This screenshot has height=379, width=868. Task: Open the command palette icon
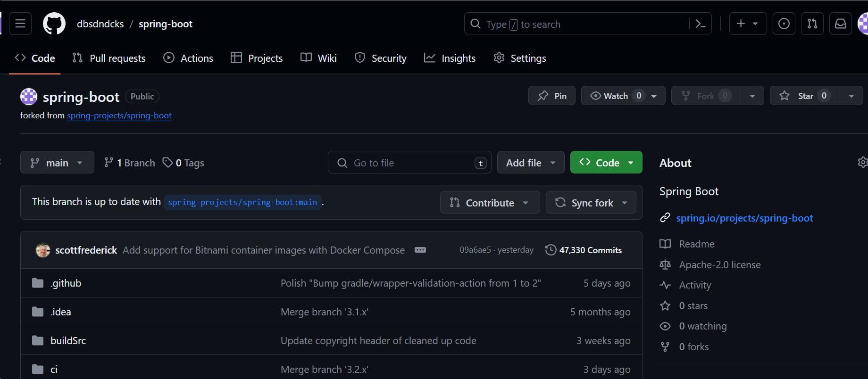tap(701, 24)
